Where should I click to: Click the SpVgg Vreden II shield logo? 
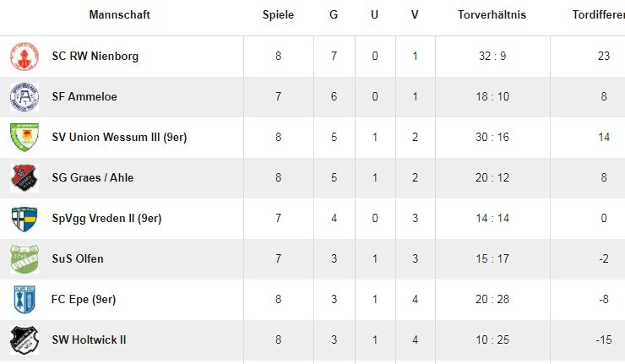24,219
